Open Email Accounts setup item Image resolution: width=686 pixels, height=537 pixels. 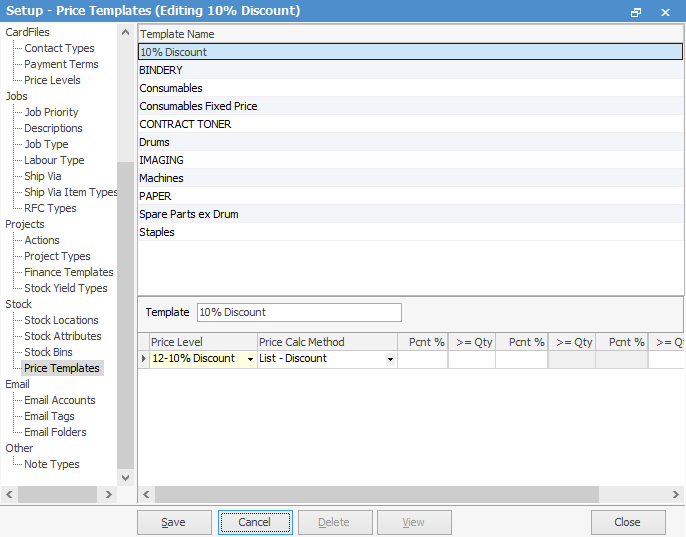(x=60, y=400)
